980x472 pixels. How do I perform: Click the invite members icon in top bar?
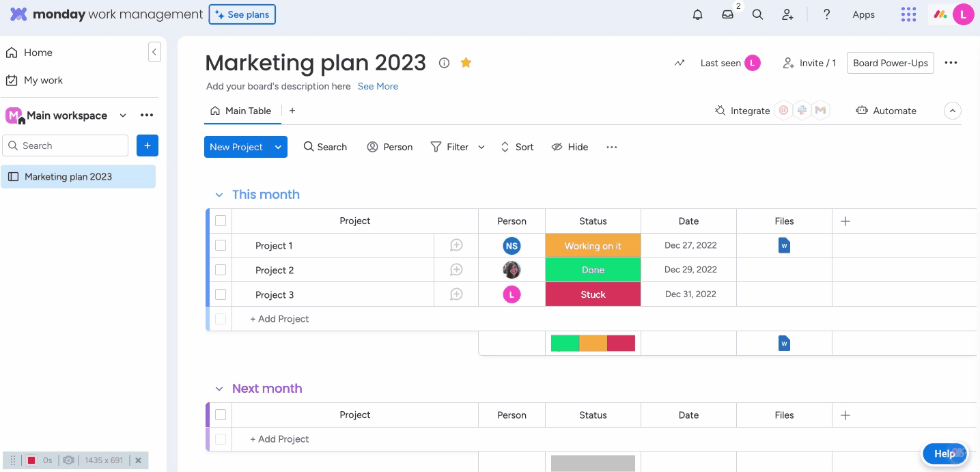pyautogui.click(x=787, y=14)
